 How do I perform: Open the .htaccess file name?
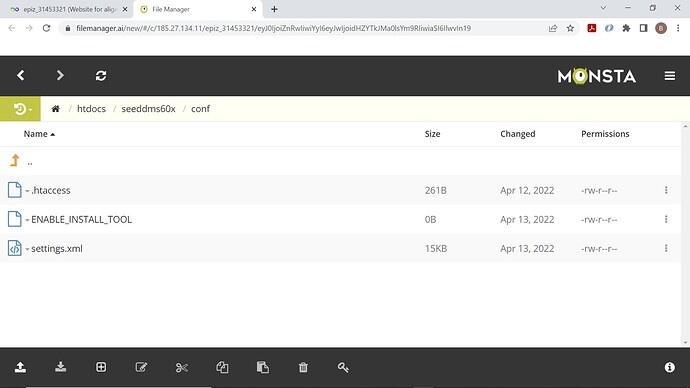(x=51, y=190)
